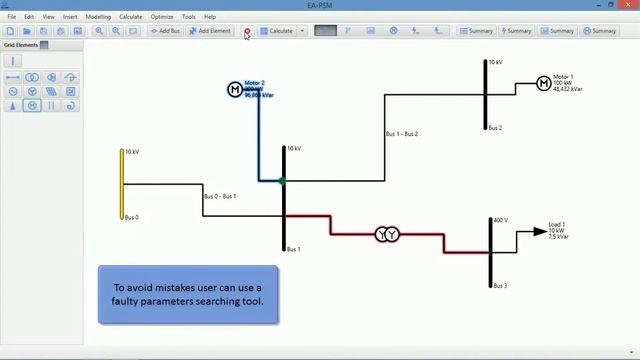Click Summary button with table icon
The width and height of the screenshot is (640, 360).
476,31
